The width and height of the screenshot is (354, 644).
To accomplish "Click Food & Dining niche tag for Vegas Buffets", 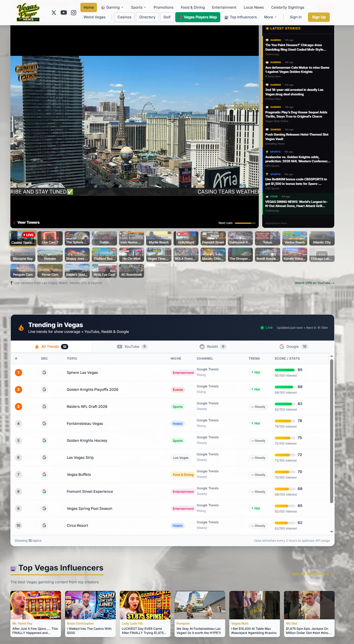I will pyautogui.click(x=183, y=475).
